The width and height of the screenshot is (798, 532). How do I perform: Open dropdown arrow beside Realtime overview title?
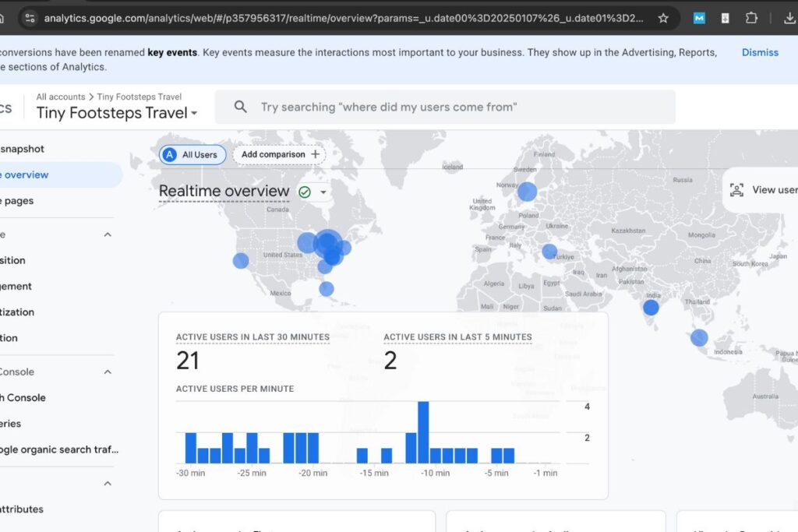323,192
